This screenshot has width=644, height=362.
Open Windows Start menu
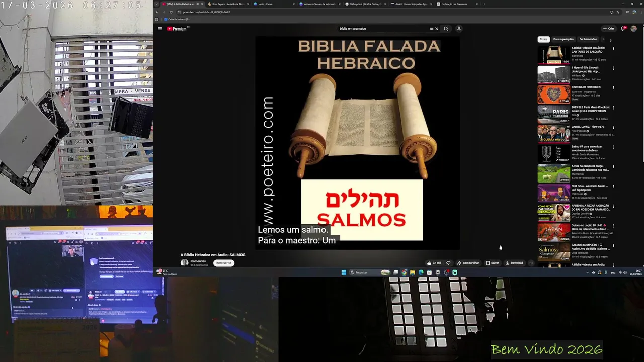tap(344, 273)
